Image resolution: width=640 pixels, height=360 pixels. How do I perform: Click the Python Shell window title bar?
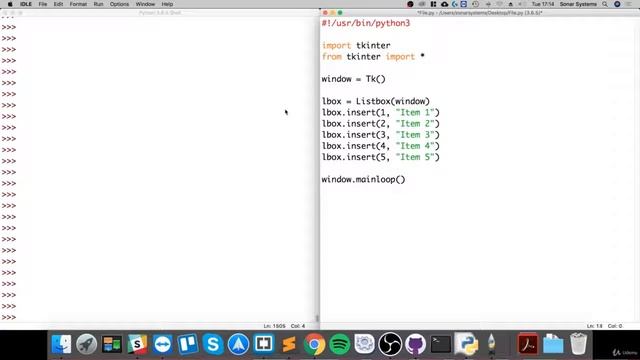click(160, 13)
